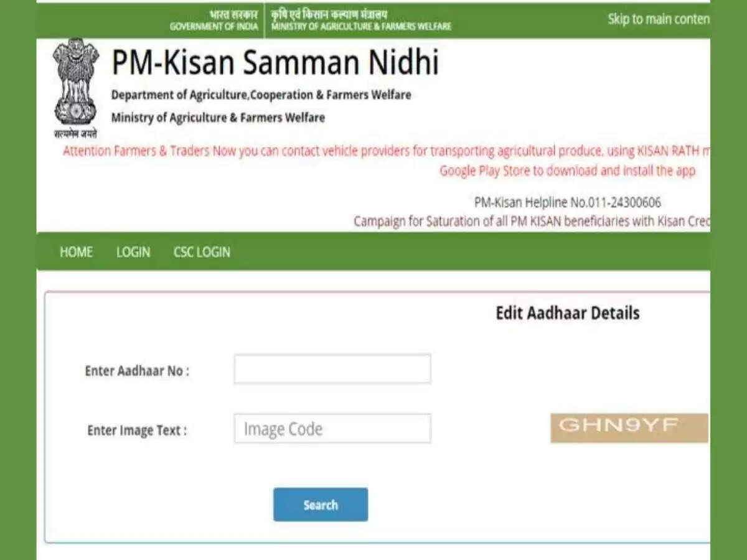Click the Government of India header text
This screenshot has height=560, width=747.
(x=214, y=21)
